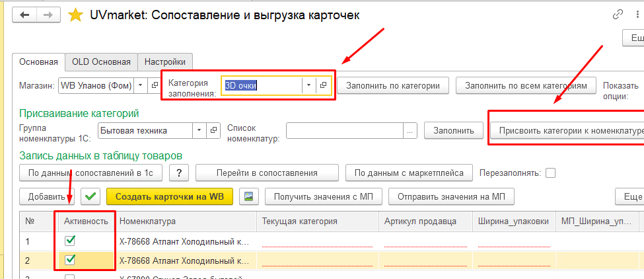Switch to the OLD Основная tab
This screenshot has width=644, height=279.
click(x=101, y=62)
